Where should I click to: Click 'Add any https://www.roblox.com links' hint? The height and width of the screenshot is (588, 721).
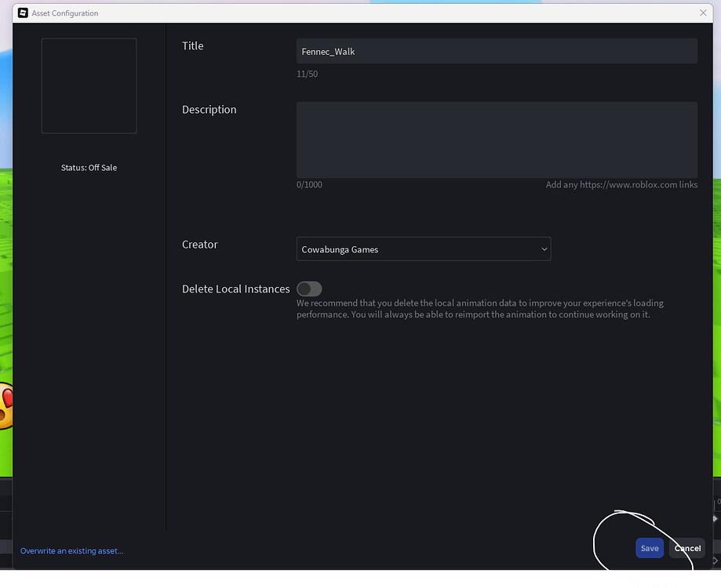point(621,185)
